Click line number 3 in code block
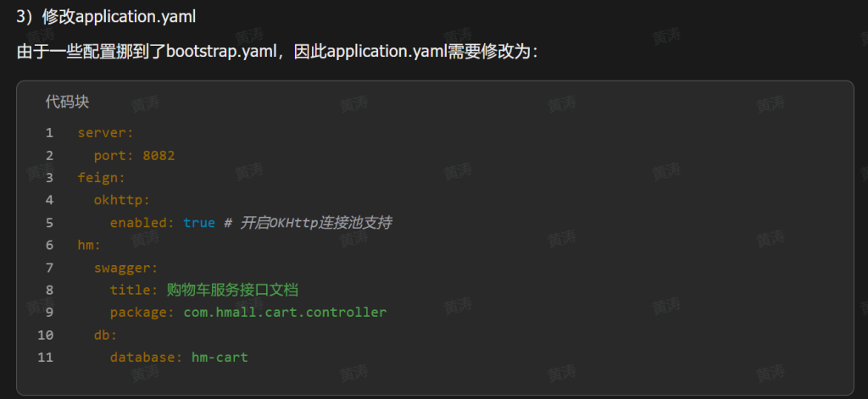 tap(49, 178)
